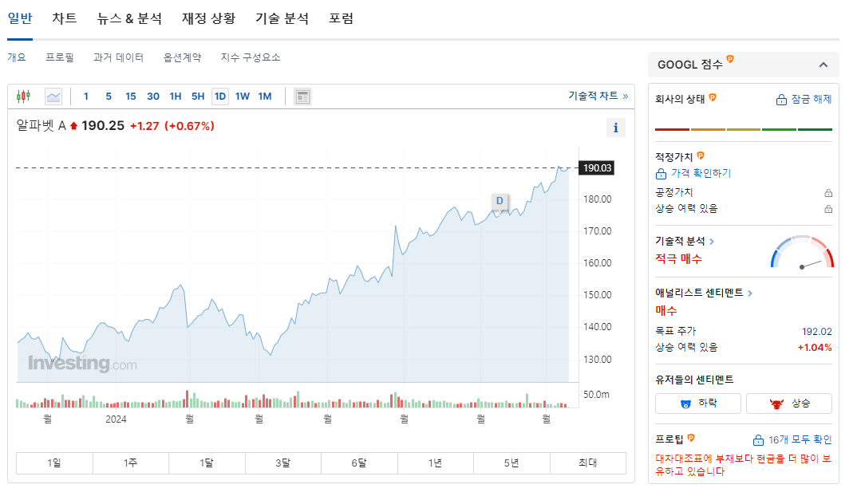The height and width of the screenshot is (504, 857).
Task: Click 가격 확인하기 link
Action: coord(693,173)
